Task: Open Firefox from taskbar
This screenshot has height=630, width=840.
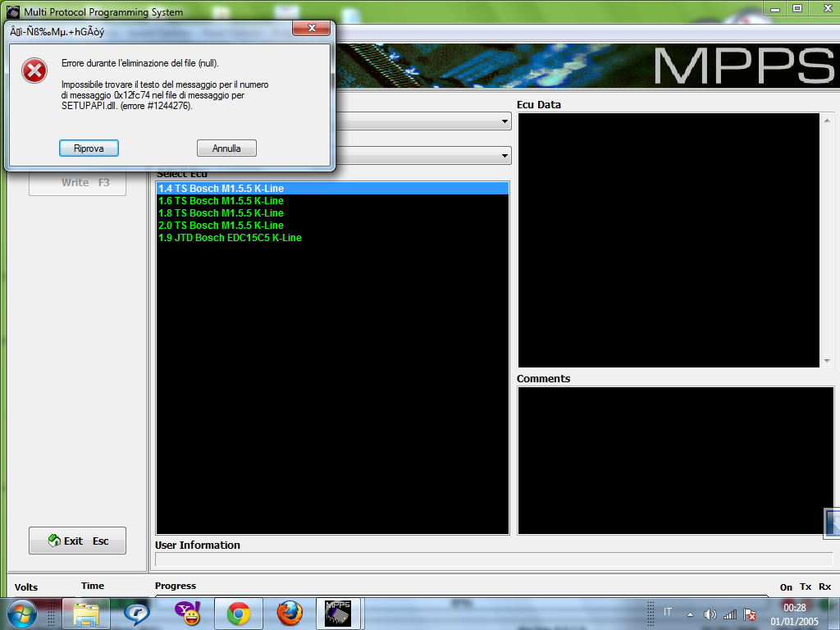Action: (x=290, y=614)
